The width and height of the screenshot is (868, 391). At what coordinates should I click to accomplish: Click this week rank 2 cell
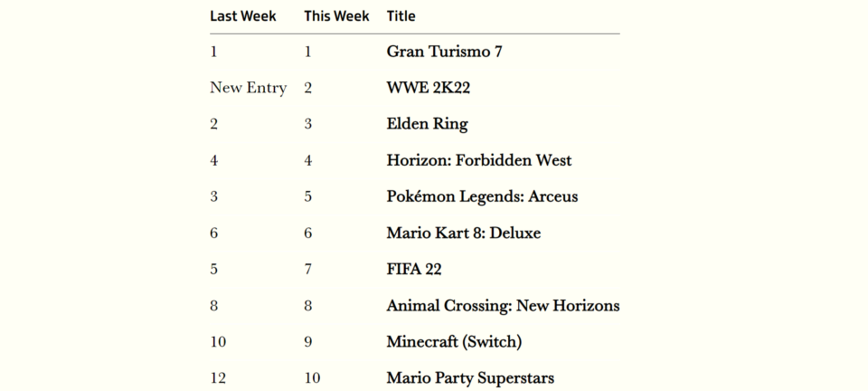point(308,88)
